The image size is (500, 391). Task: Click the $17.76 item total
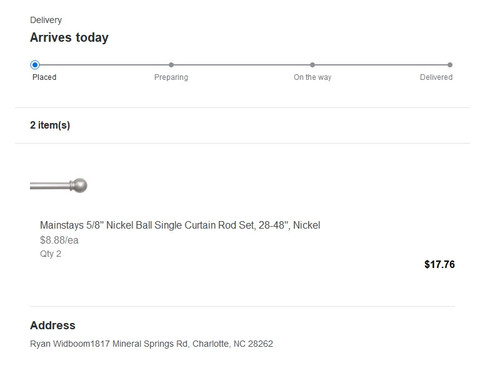[x=439, y=265]
